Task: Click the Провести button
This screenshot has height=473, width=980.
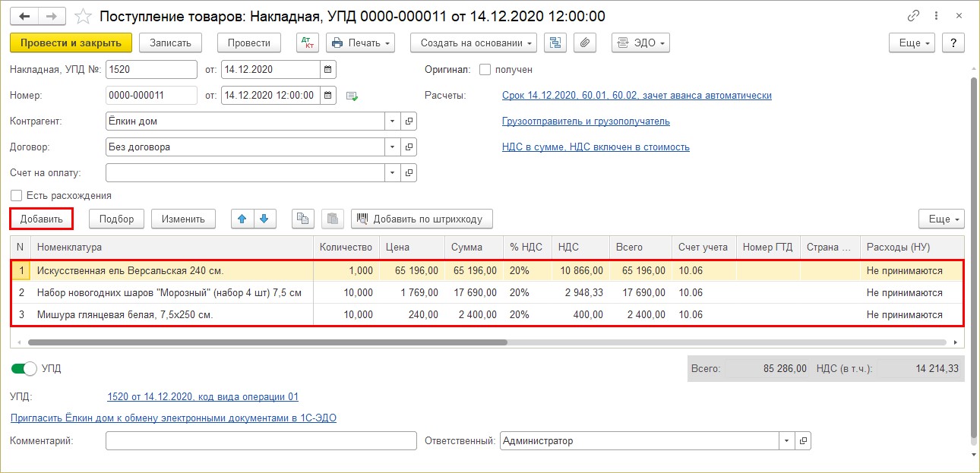Action: click(x=249, y=43)
